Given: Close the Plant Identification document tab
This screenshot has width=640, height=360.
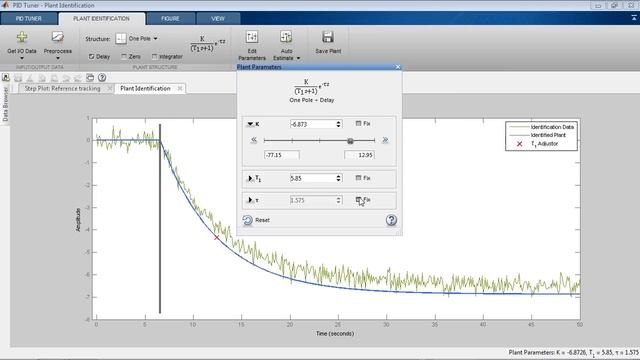Looking at the screenshot, I should (x=180, y=88).
